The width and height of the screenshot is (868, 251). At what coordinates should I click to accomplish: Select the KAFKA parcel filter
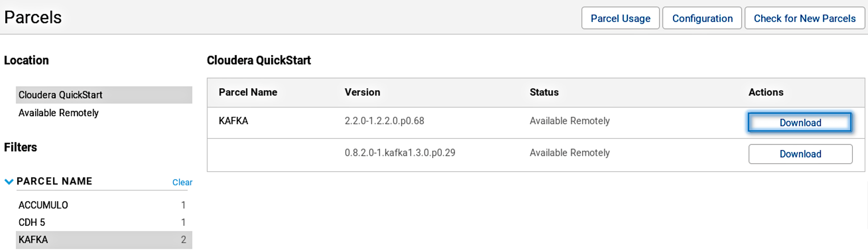click(x=104, y=240)
